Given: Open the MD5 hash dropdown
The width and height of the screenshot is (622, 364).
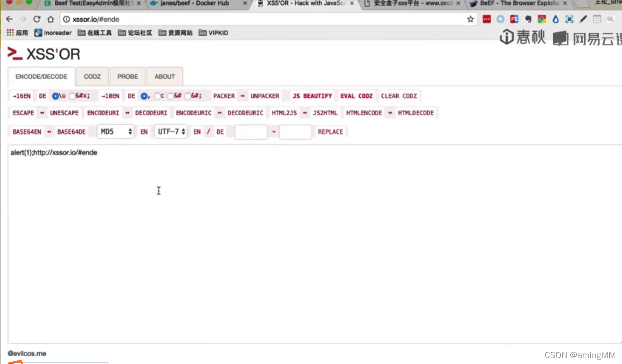Looking at the screenshot, I should tap(116, 131).
